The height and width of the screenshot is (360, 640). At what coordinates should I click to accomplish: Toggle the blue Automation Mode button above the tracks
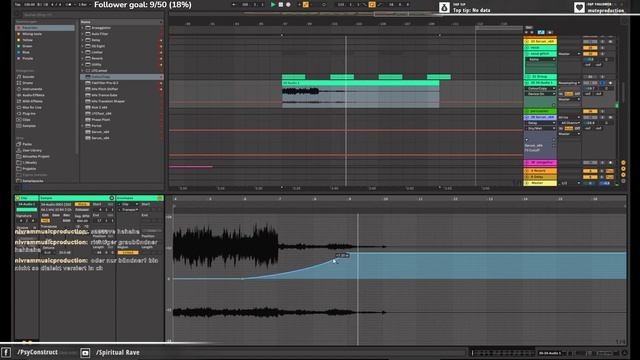point(541,32)
